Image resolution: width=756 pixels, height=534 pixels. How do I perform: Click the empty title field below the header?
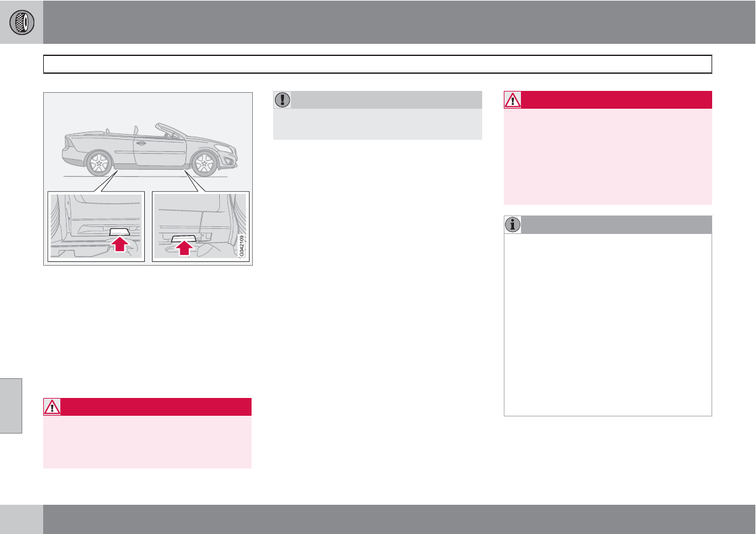pyautogui.click(x=377, y=64)
